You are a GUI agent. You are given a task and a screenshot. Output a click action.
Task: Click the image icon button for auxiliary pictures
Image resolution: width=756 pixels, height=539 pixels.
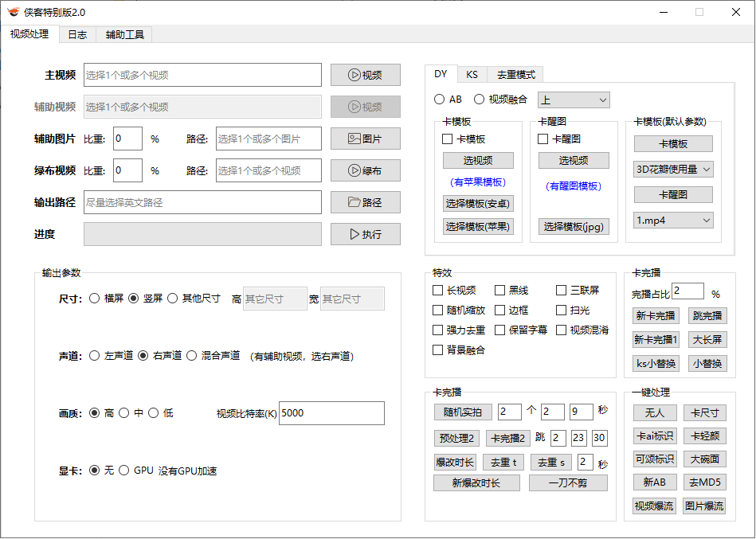[x=366, y=139]
